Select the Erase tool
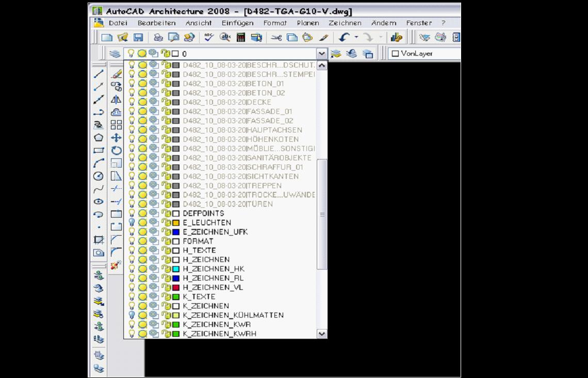 pyautogui.click(x=116, y=74)
